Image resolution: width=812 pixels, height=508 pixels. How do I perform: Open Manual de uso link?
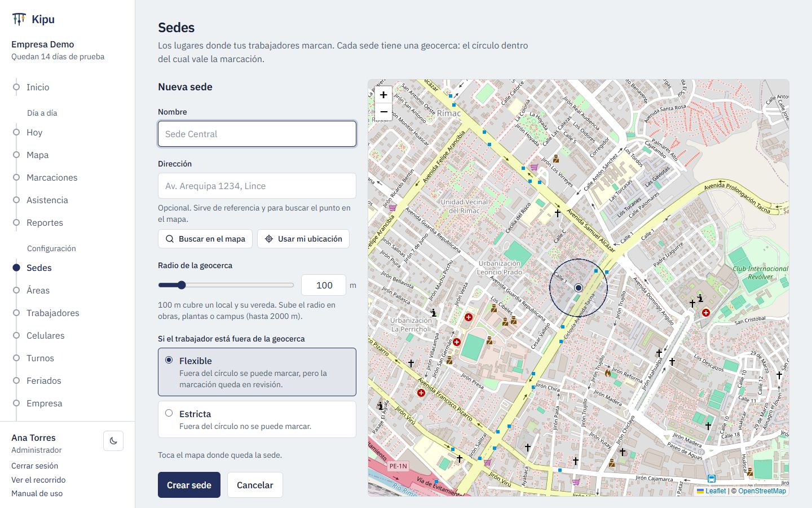coord(37,493)
